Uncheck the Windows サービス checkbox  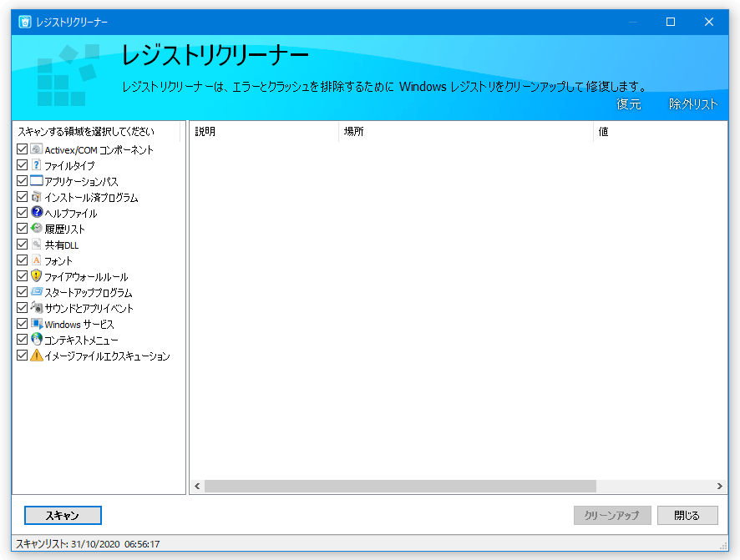coord(22,323)
